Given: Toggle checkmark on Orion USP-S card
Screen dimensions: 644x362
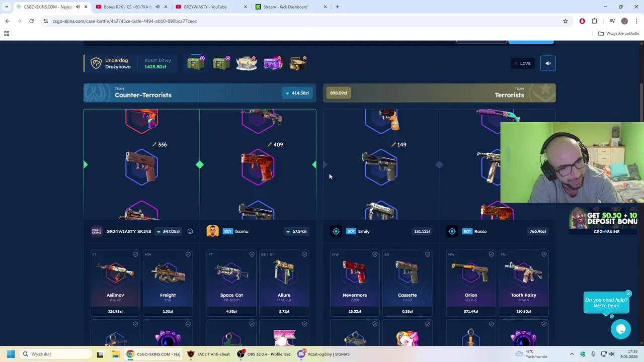Looking at the screenshot, I should pos(491,254).
